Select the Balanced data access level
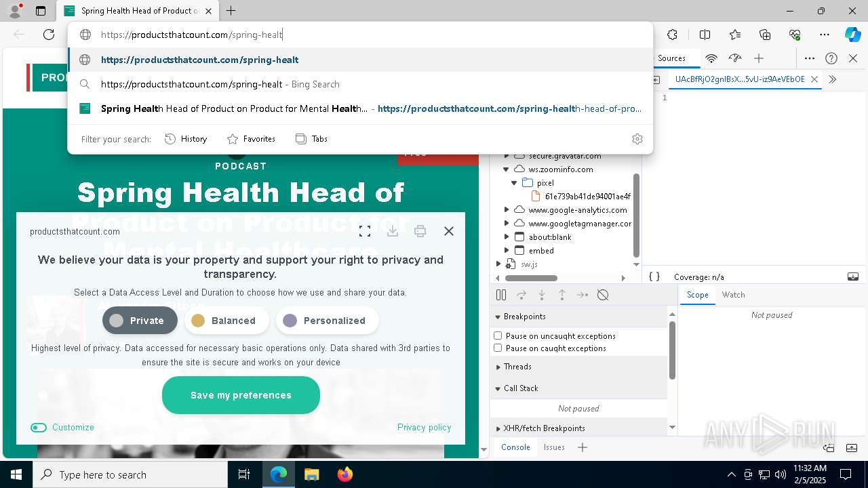The width and height of the screenshot is (868, 488). point(226,321)
